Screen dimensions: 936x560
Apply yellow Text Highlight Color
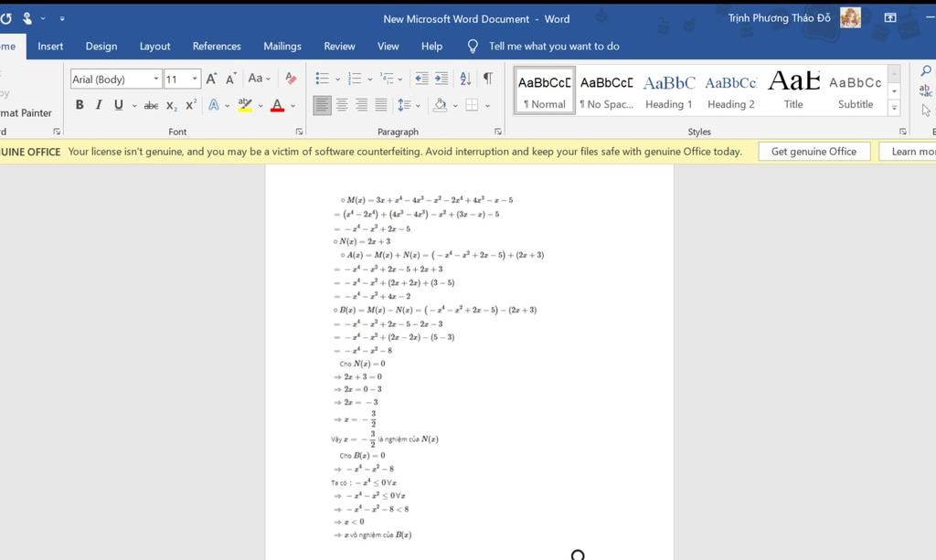pyautogui.click(x=245, y=105)
